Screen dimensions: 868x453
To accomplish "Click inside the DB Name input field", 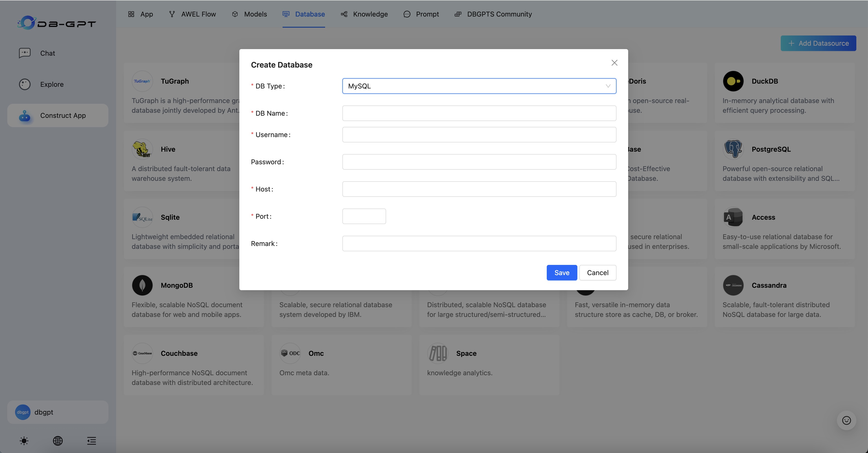I will 479,113.
